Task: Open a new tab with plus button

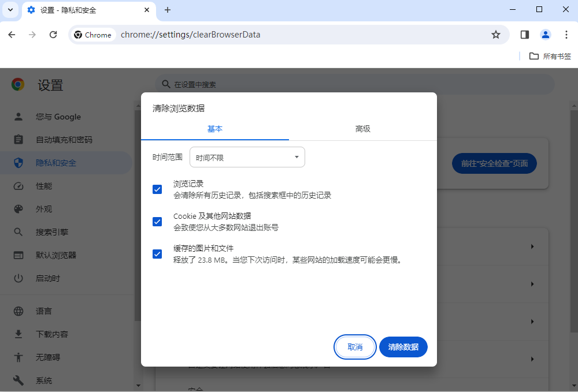Action: coord(168,10)
